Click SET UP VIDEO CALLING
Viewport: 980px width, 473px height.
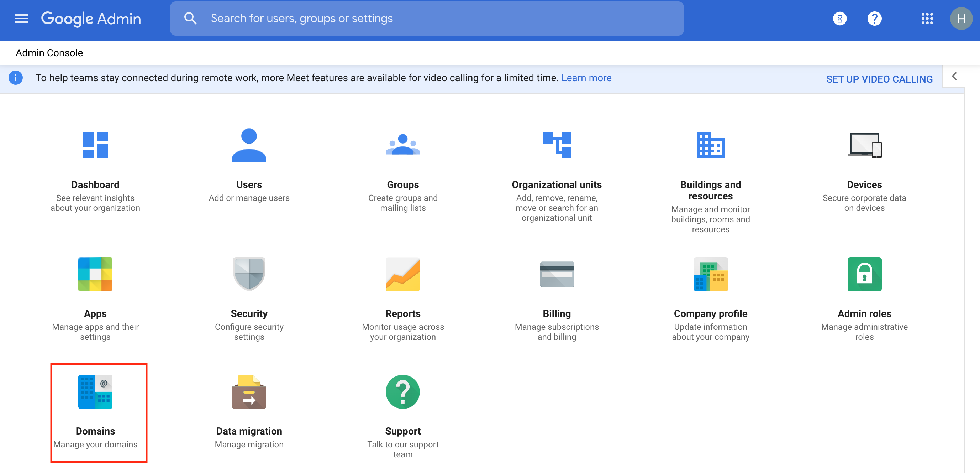pos(879,79)
